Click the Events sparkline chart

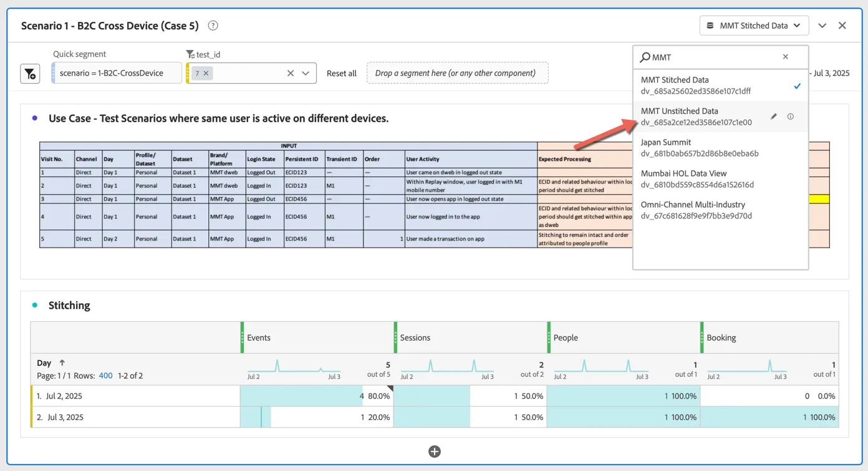pos(294,366)
